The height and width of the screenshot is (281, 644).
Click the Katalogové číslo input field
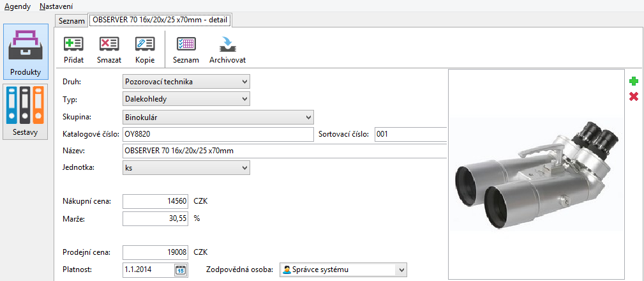pyautogui.click(x=218, y=134)
